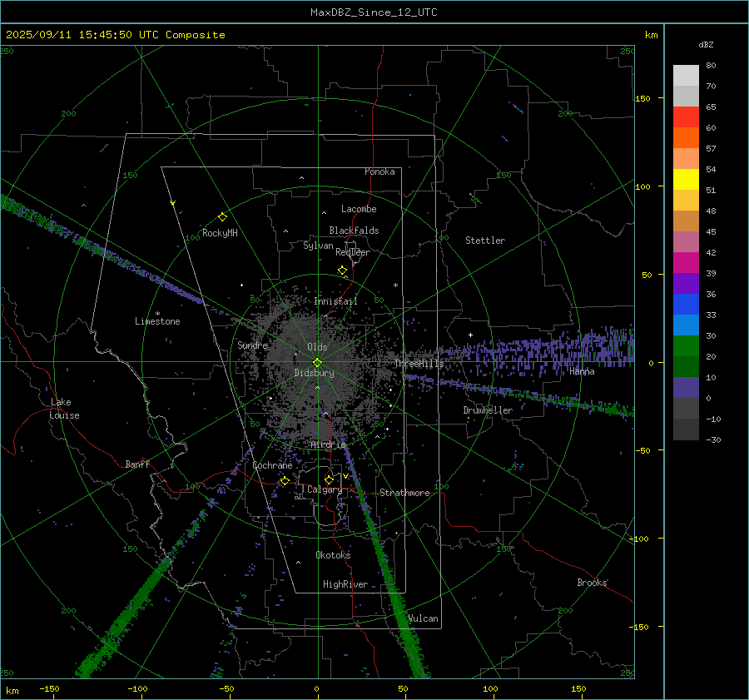749x700 pixels.
Task: Click the Olds label
Action: pyautogui.click(x=317, y=347)
